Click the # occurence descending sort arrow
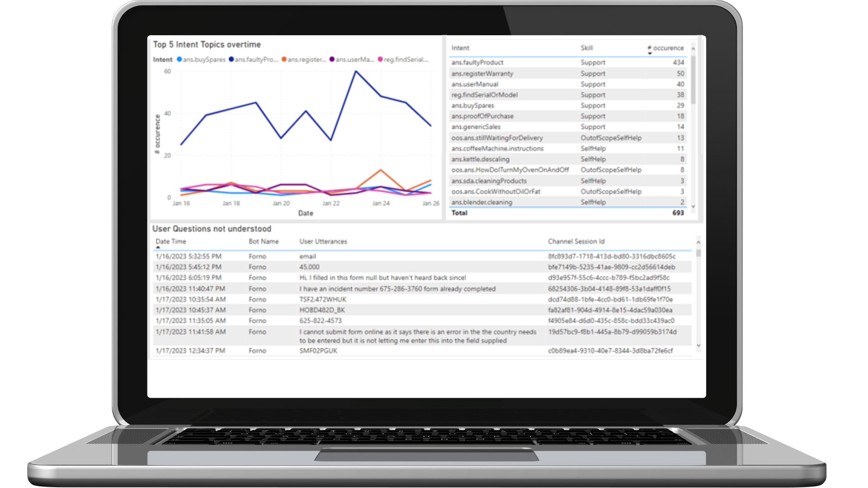 (650, 54)
